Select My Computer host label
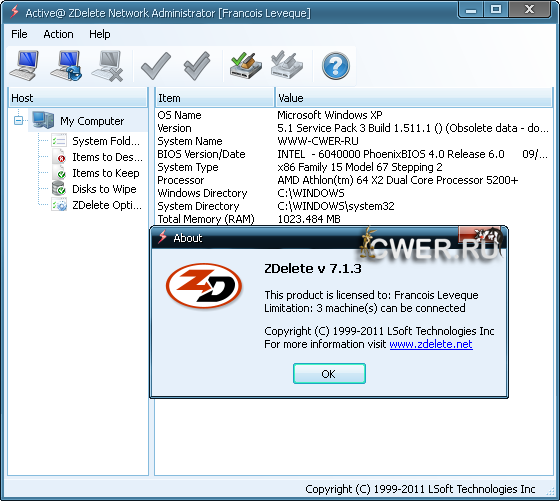 92,121
